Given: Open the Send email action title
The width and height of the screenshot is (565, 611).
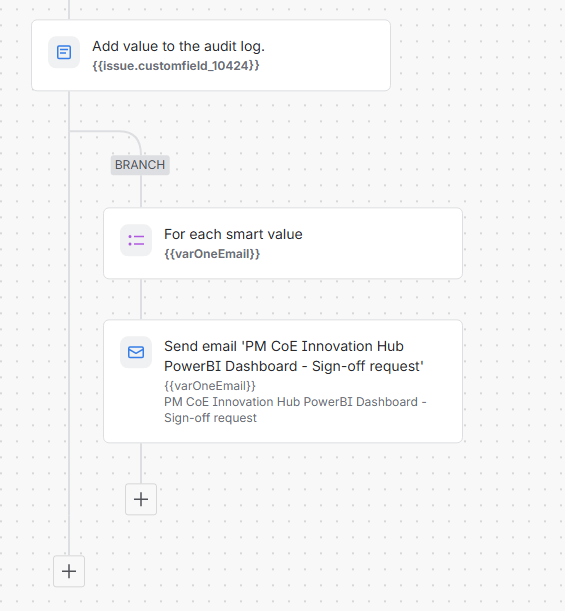Looking at the screenshot, I should click(x=294, y=356).
